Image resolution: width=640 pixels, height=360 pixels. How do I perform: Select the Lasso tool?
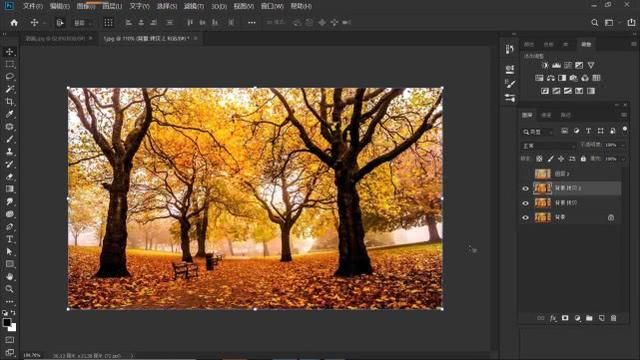[x=10, y=76]
